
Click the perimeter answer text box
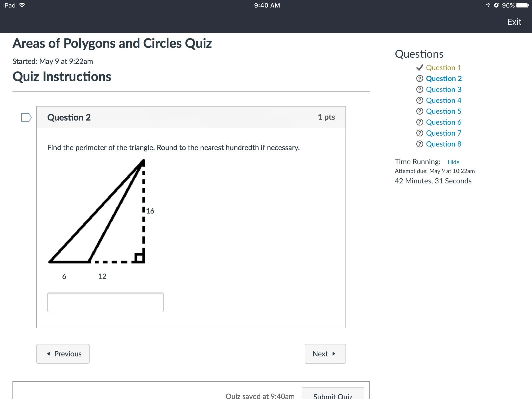105,302
